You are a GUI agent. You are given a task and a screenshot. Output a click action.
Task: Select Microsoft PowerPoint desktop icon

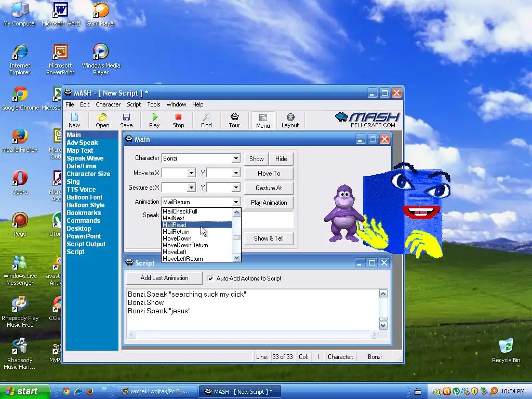tap(60, 59)
